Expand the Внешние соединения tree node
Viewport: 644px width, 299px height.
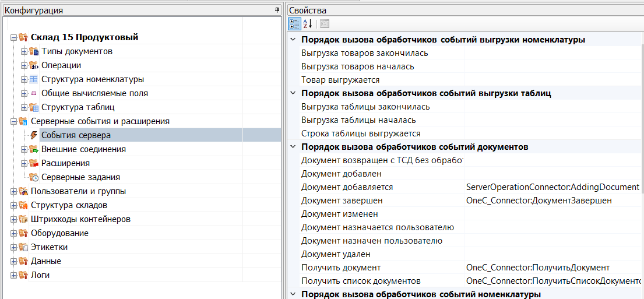coord(24,149)
